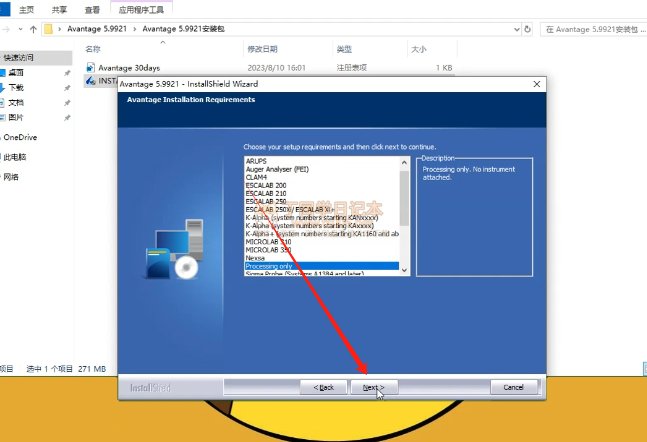647x442 pixels.
Task: Click Avantage 5.9921 breadcrumb segment
Action: (97, 29)
